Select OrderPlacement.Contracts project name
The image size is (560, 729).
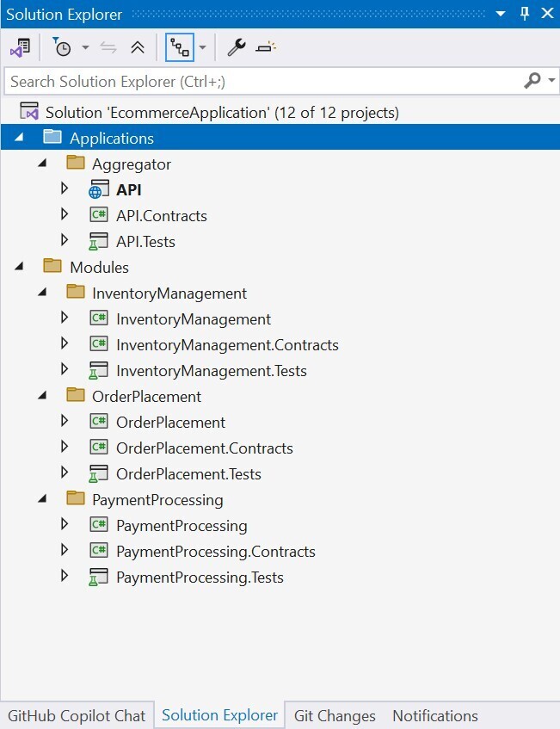pyautogui.click(x=205, y=448)
